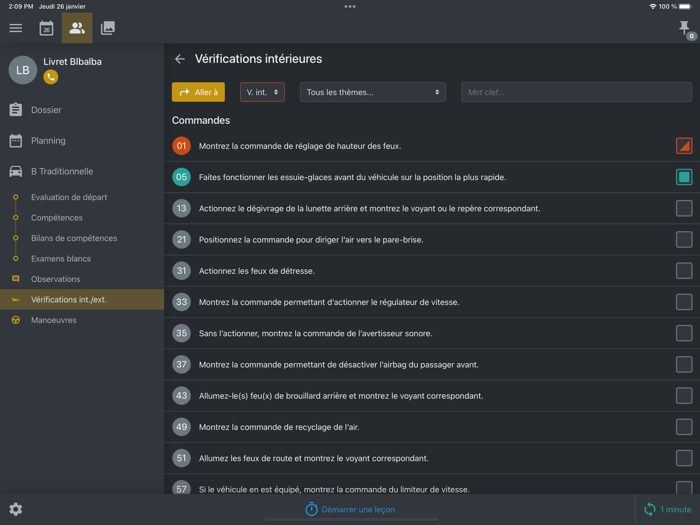Open Observations entry
The image size is (700, 525).
pyautogui.click(x=82, y=279)
